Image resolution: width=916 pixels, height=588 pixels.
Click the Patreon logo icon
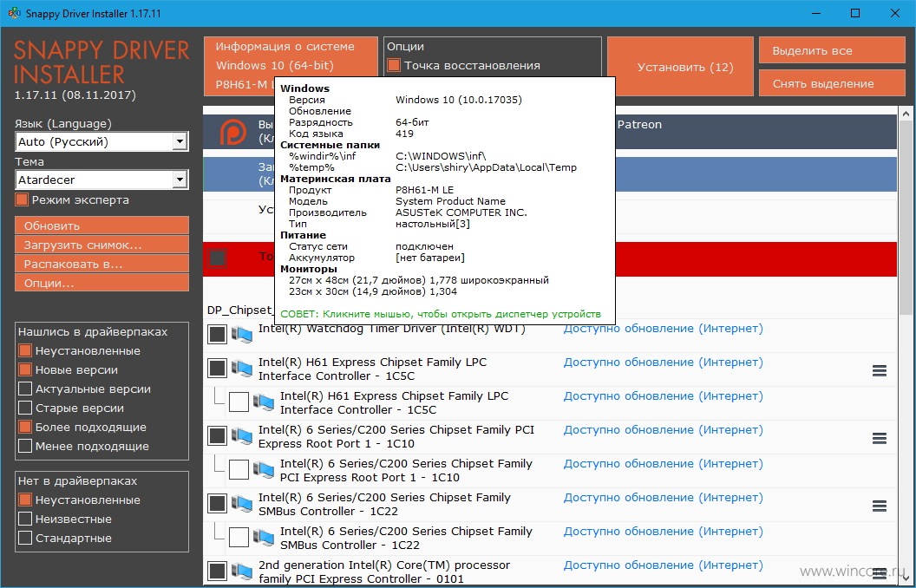pyautogui.click(x=233, y=132)
